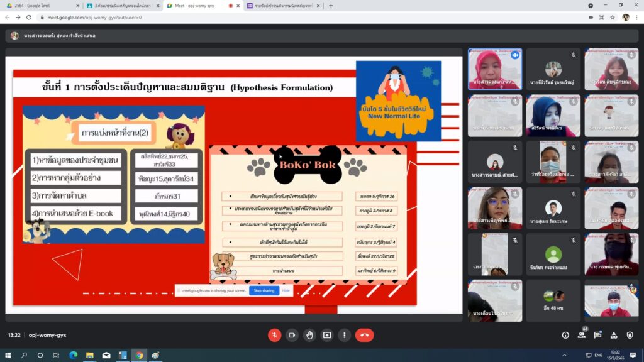Launch Microsoft Edge from taskbar
The height and width of the screenshot is (362, 644).
point(73,355)
